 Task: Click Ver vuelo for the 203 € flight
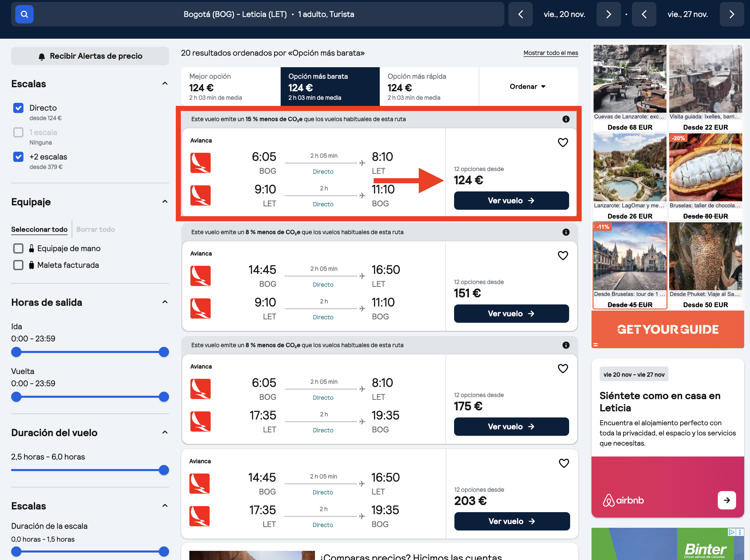pos(512,521)
